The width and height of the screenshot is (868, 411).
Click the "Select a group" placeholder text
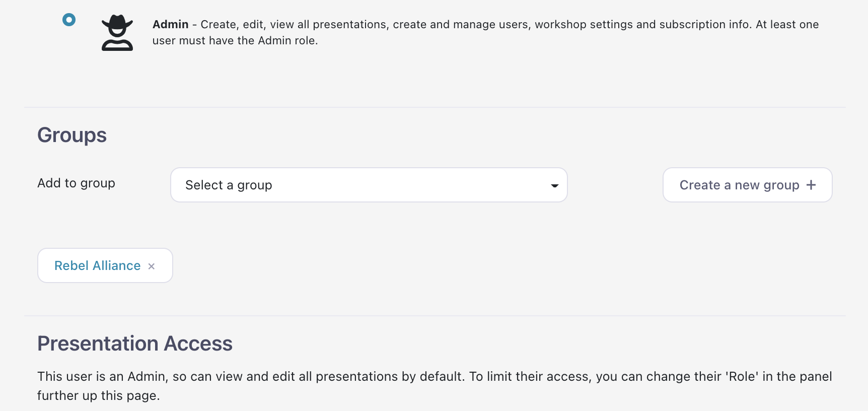click(229, 185)
